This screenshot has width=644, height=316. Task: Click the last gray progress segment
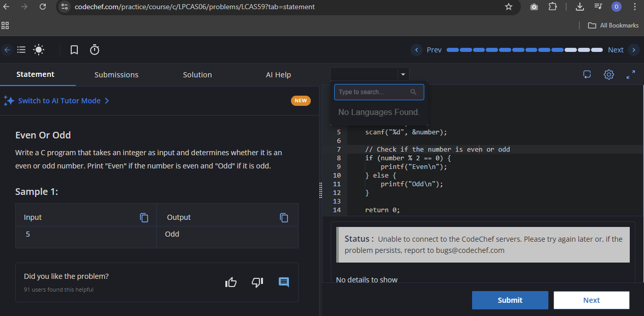pyautogui.click(x=597, y=50)
